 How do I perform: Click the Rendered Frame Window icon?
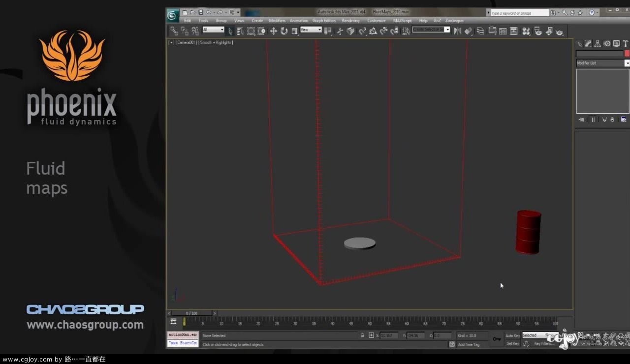(x=549, y=31)
